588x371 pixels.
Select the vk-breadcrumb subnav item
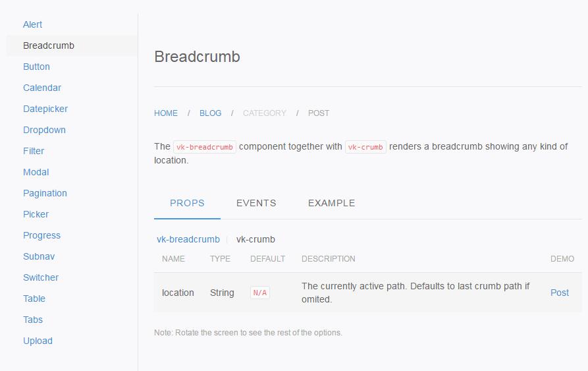point(188,239)
